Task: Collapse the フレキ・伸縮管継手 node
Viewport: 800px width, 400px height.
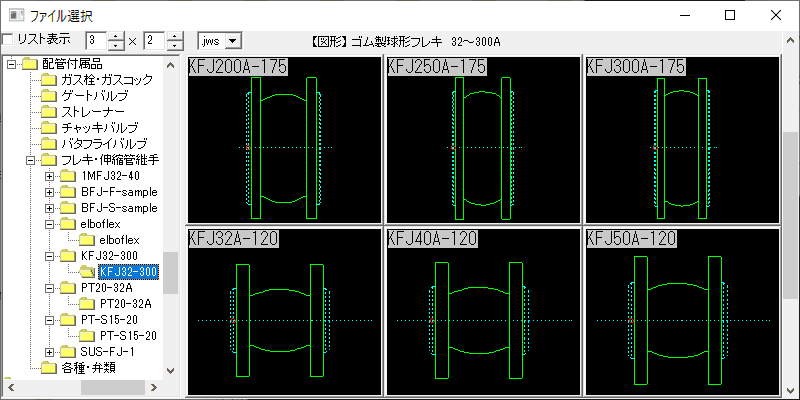Action: (32, 160)
